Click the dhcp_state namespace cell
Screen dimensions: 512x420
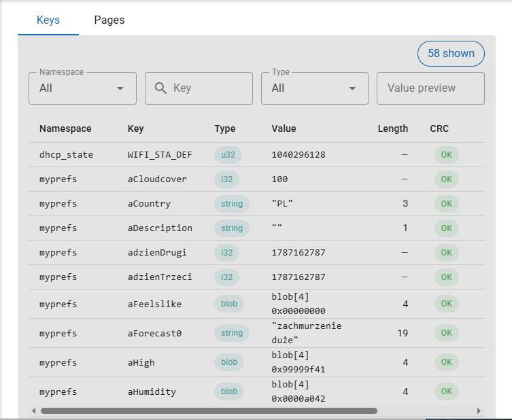[66, 155]
